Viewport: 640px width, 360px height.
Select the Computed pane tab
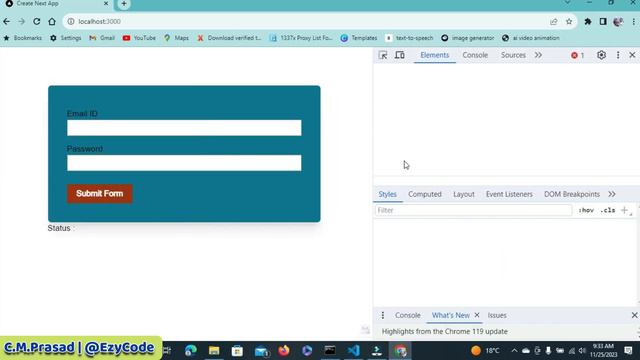point(425,194)
